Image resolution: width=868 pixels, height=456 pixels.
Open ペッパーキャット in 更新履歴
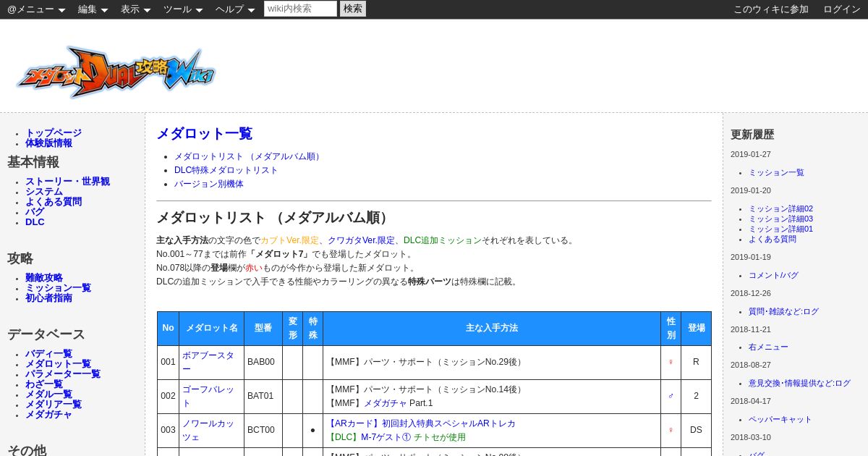coord(780,420)
